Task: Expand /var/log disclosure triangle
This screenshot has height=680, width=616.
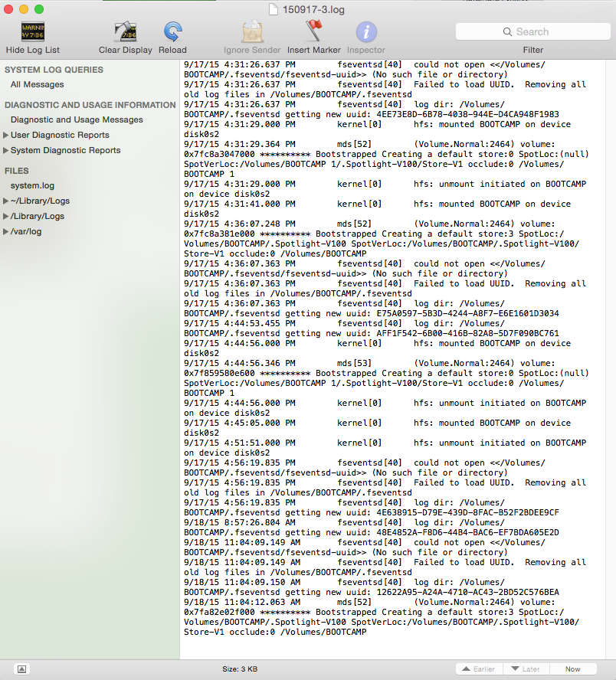Action: click(x=5, y=231)
